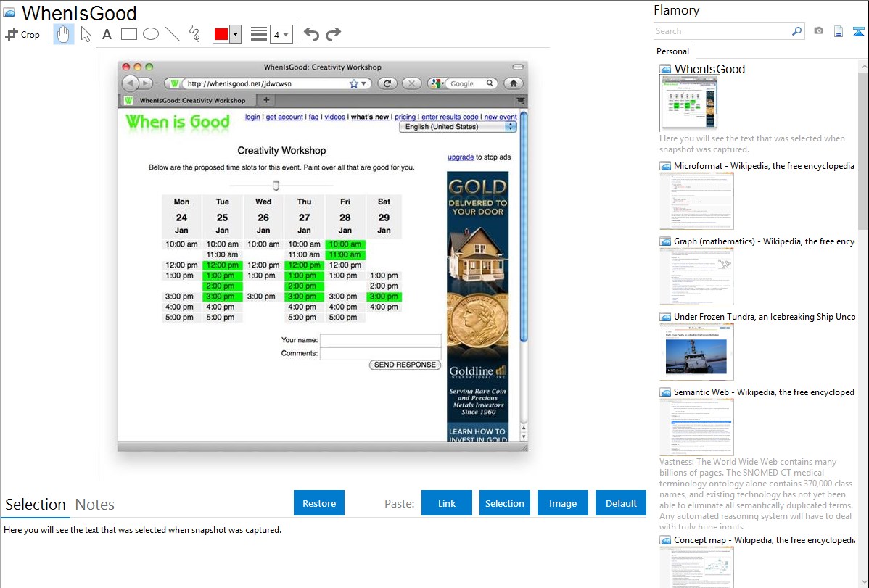Activate the hand pan tool

pyautogui.click(x=64, y=34)
